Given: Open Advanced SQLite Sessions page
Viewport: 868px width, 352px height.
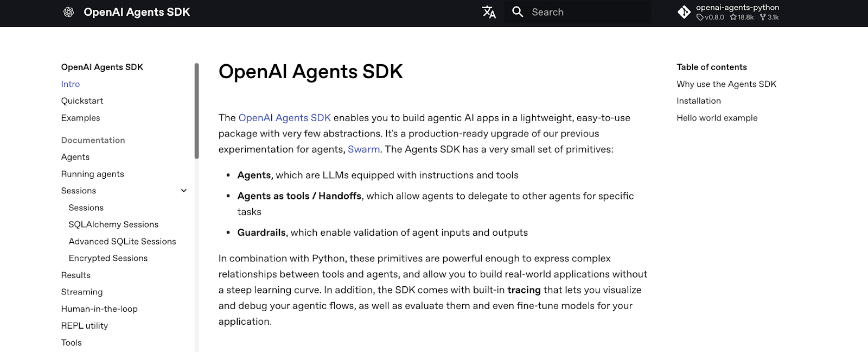Looking at the screenshot, I should (122, 241).
